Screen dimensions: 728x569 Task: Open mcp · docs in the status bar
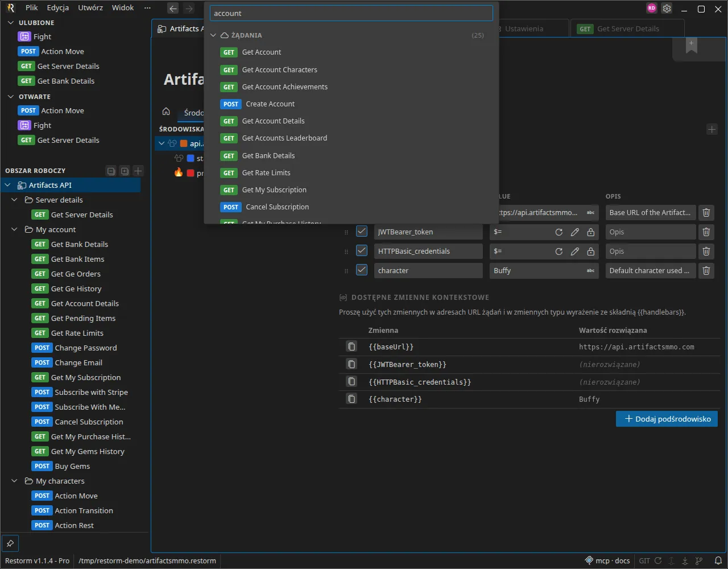tap(607, 560)
